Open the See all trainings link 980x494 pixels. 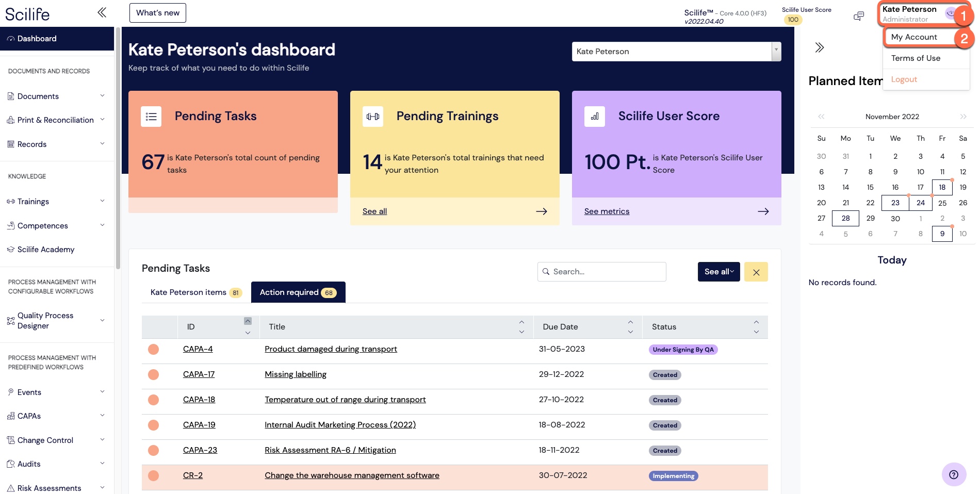374,211
